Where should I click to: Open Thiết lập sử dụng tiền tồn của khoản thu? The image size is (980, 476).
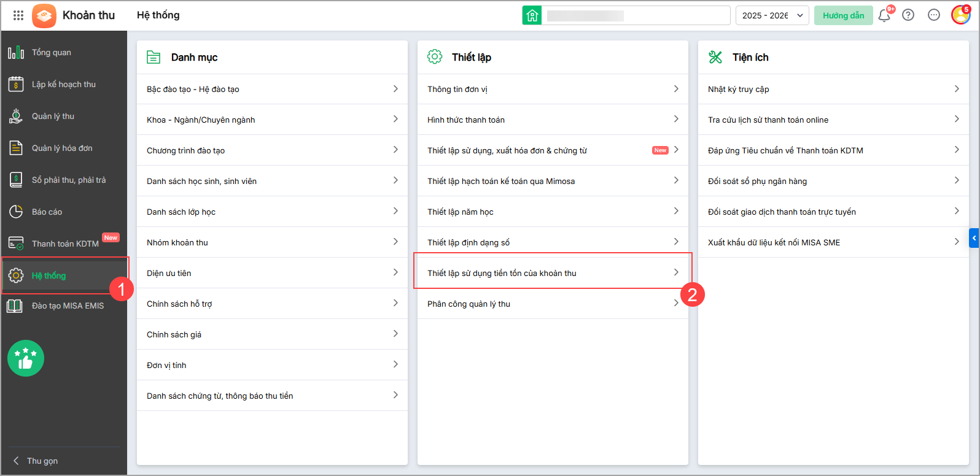pos(553,273)
